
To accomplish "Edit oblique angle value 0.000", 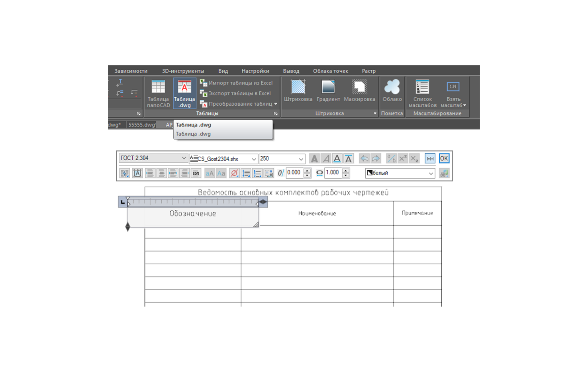I will 295,173.
